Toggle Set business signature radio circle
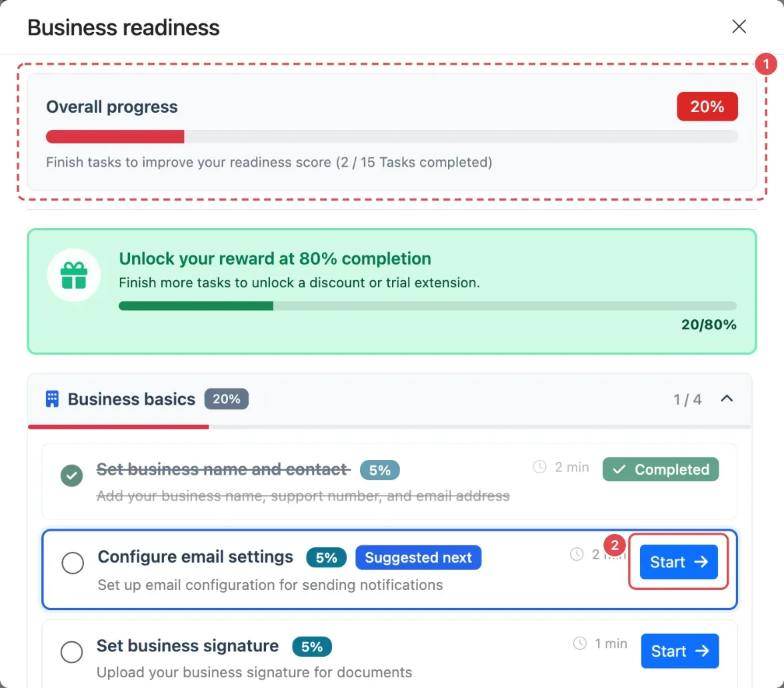 tap(71, 652)
